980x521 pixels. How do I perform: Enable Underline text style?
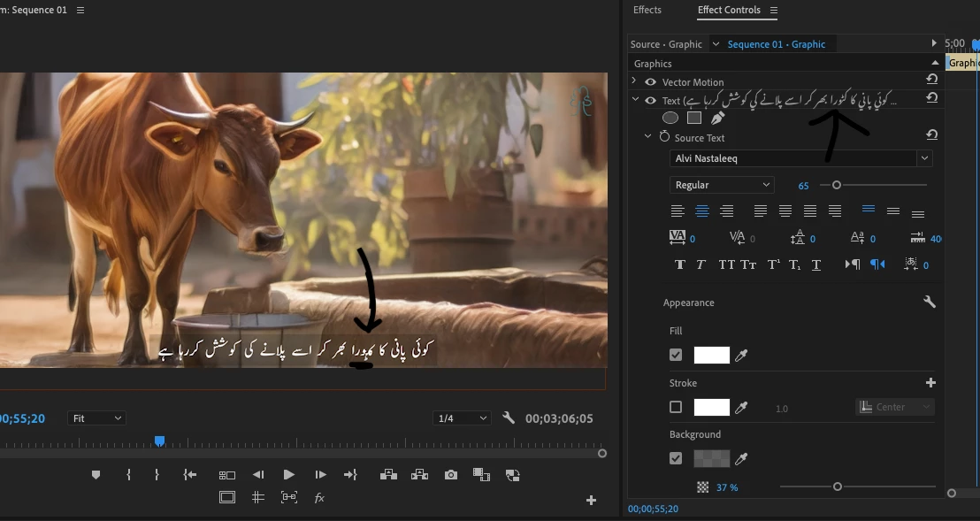815,264
